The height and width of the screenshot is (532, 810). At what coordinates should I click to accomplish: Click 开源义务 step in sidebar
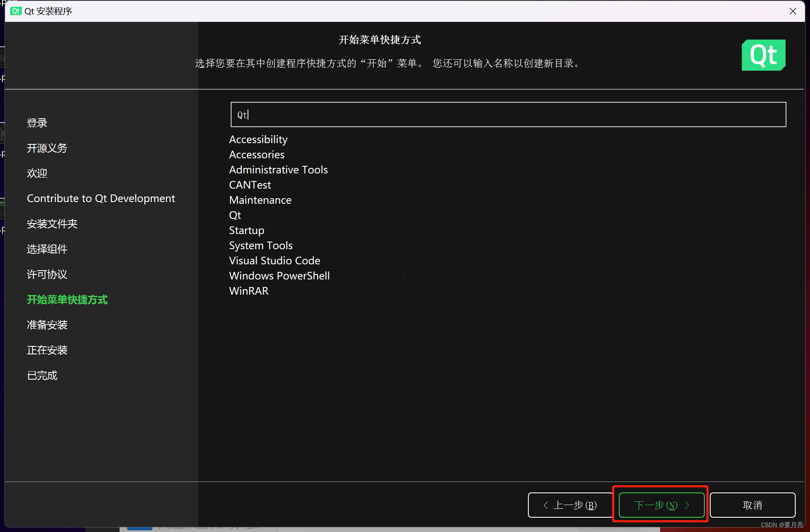click(x=47, y=148)
